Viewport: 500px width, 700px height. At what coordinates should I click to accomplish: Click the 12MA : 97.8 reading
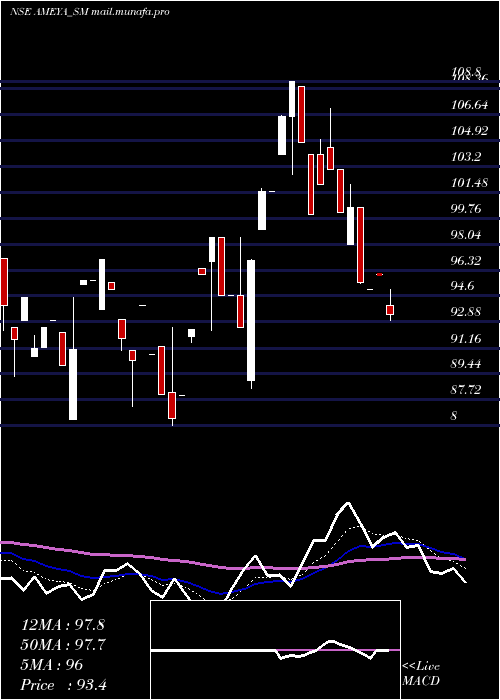point(63,625)
